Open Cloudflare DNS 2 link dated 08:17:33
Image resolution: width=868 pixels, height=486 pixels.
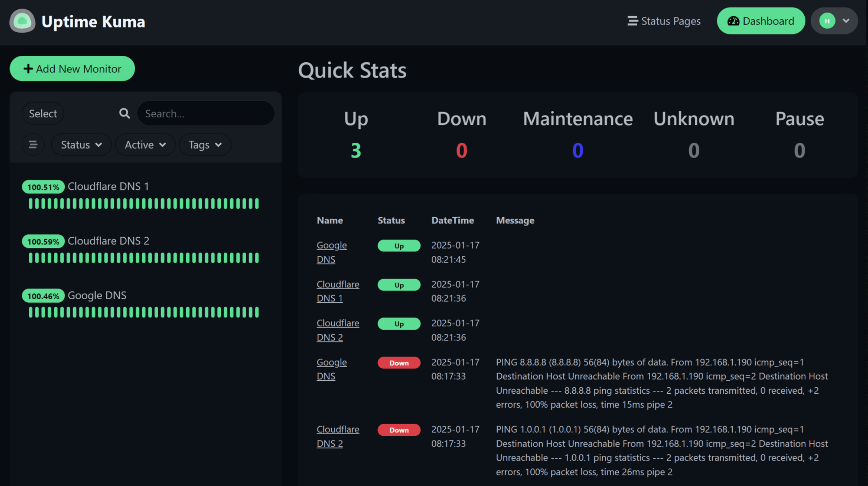(338, 436)
